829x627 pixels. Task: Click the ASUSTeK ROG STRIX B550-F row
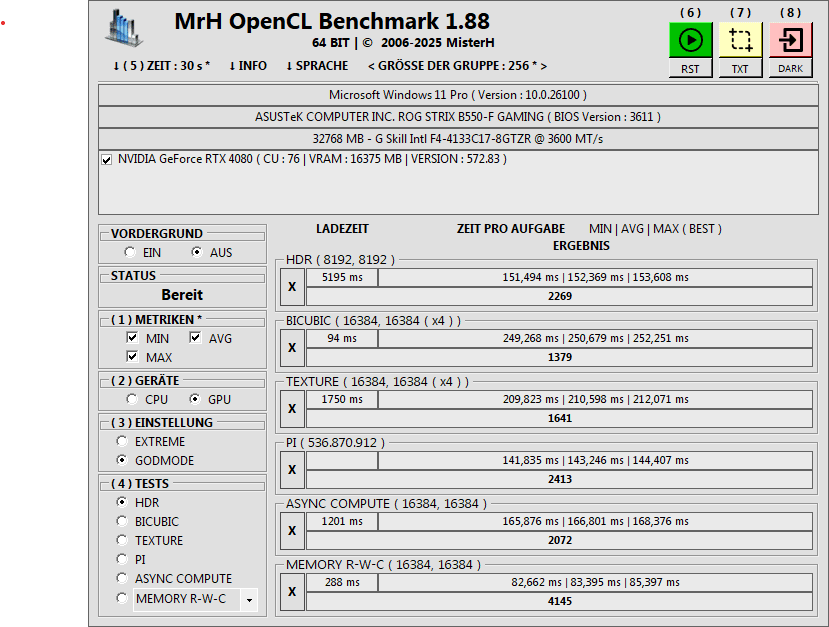click(458, 117)
